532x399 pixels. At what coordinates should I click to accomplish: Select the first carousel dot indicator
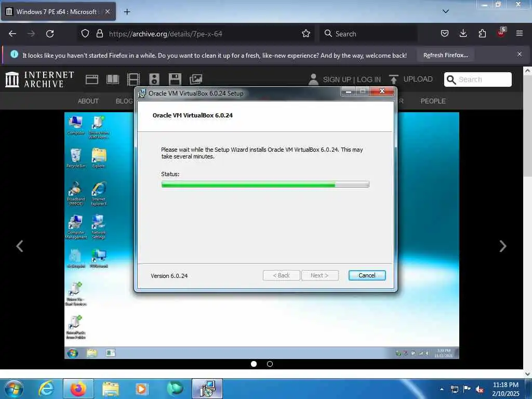[x=254, y=364]
